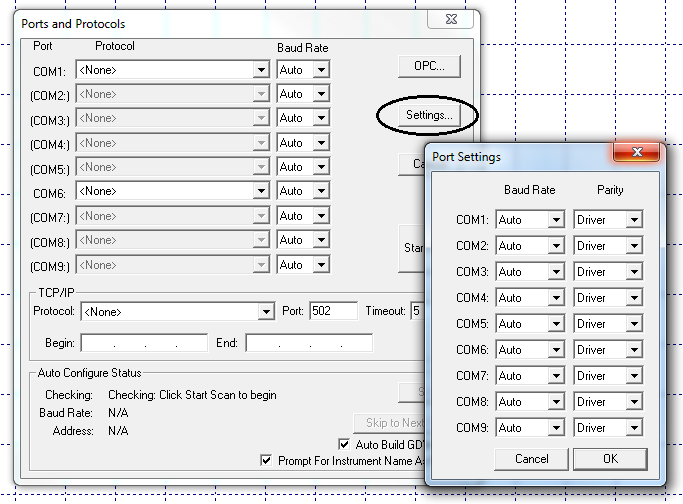Open COM7 Parity dropdown
Image resolution: width=683 pixels, height=504 pixels.
click(x=634, y=376)
